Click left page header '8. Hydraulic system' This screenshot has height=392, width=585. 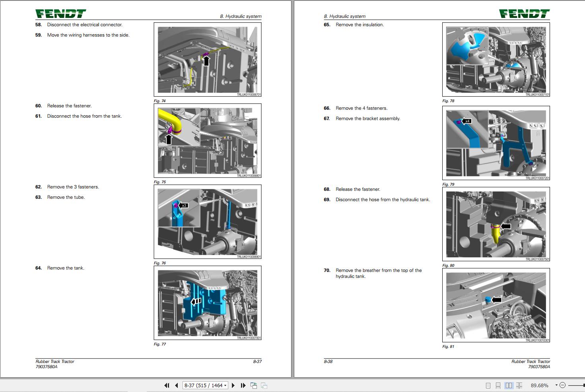click(x=241, y=16)
